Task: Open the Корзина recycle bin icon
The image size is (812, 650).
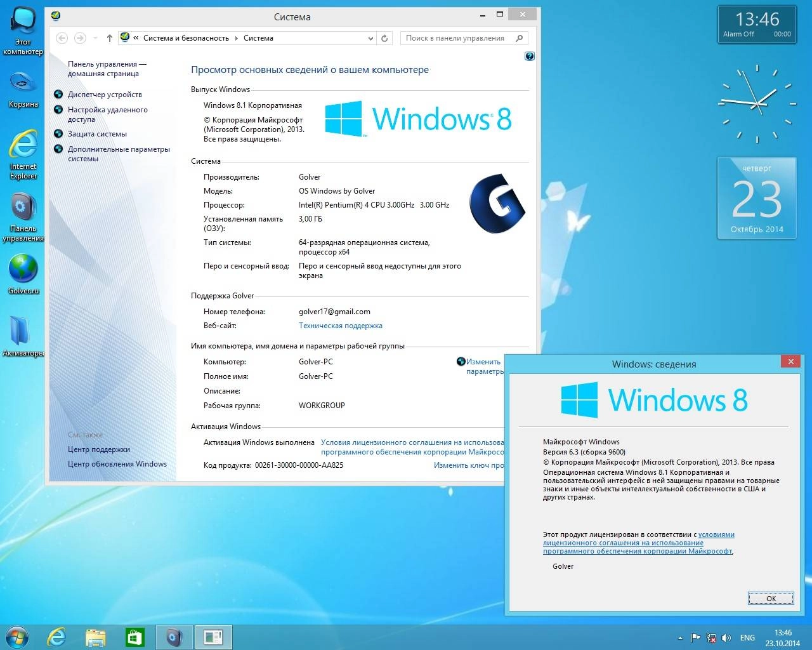Action: pyautogui.click(x=23, y=89)
